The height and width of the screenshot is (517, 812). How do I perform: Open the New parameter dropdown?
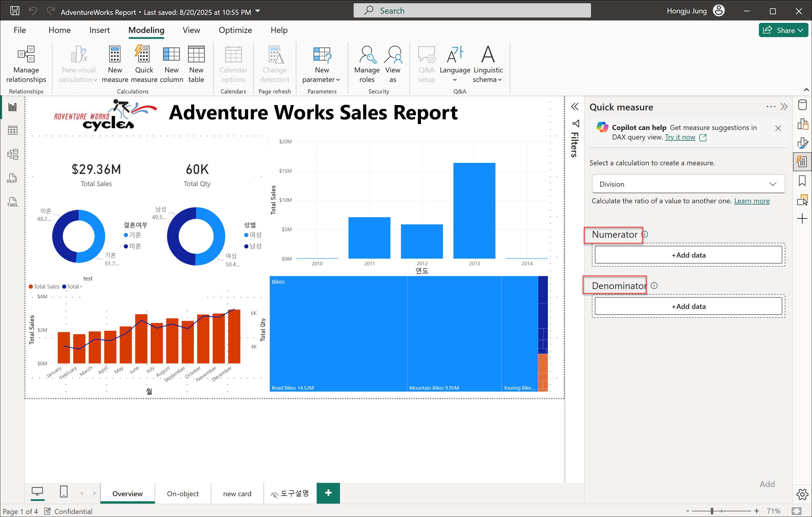pos(321,64)
